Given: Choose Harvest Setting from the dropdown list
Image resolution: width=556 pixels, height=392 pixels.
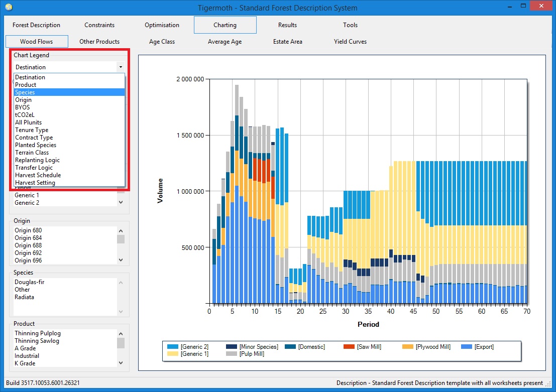Looking at the screenshot, I should pyautogui.click(x=69, y=183).
